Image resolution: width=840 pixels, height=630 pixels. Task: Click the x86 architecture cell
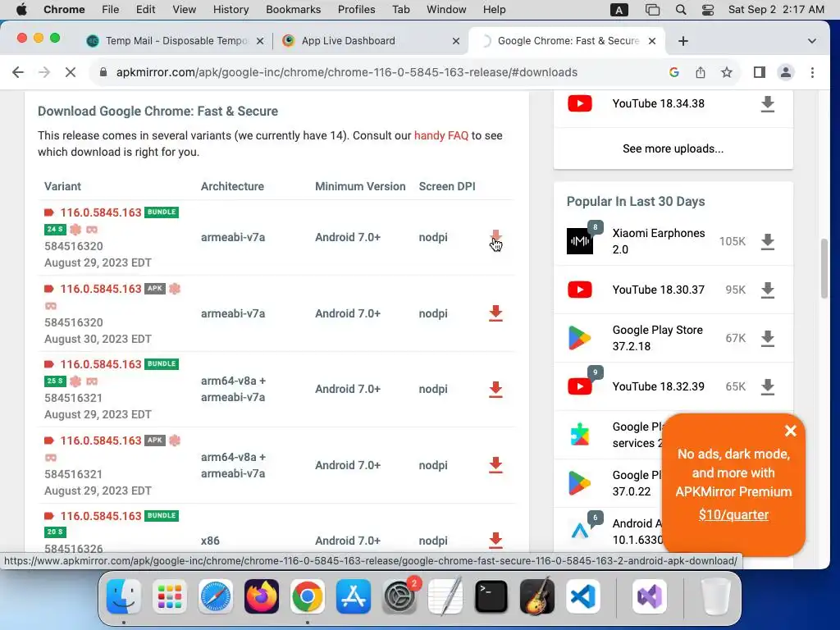pos(210,541)
